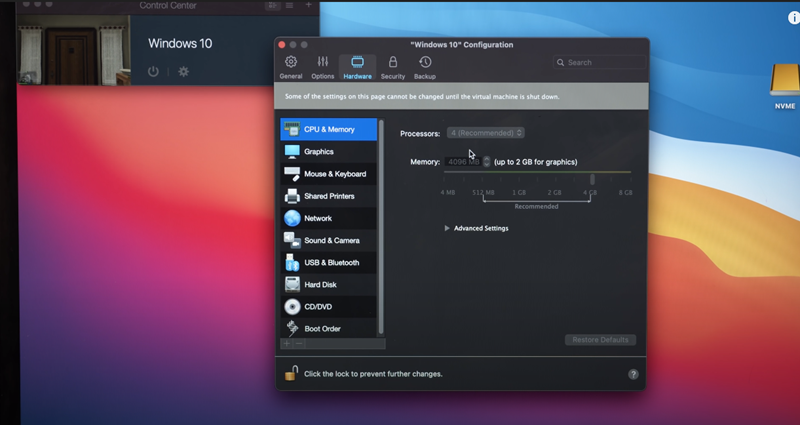Click the Windows 10 power icon in Control Center
This screenshot has height=425, width=800.
pyautogui.click(x=153, y=71)
